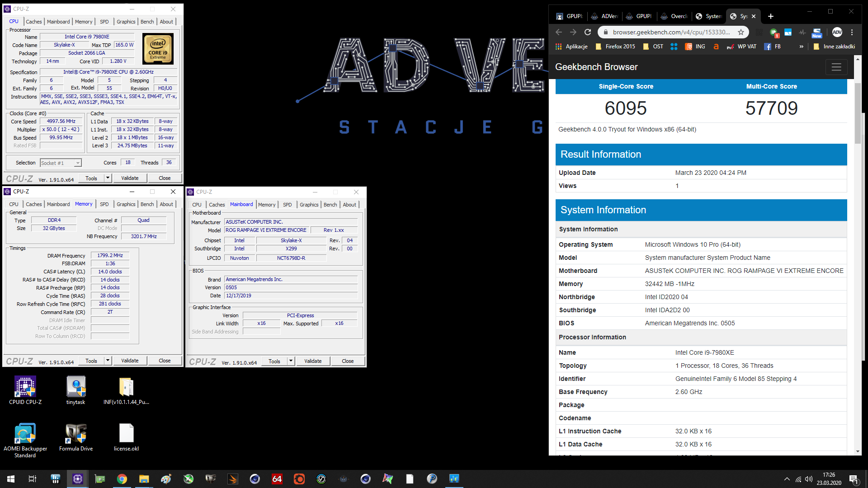Close the active Sys browser tab

point(754,16)
